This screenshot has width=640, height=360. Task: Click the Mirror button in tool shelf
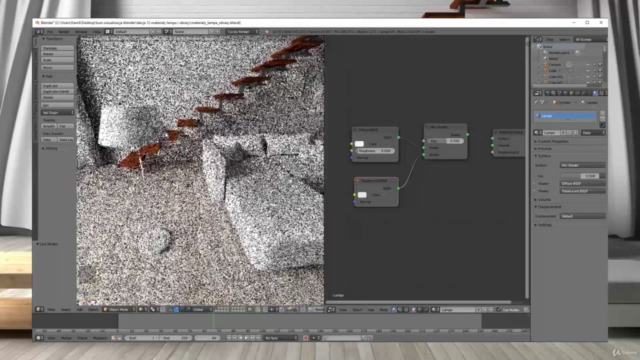[x=58, y=67]
